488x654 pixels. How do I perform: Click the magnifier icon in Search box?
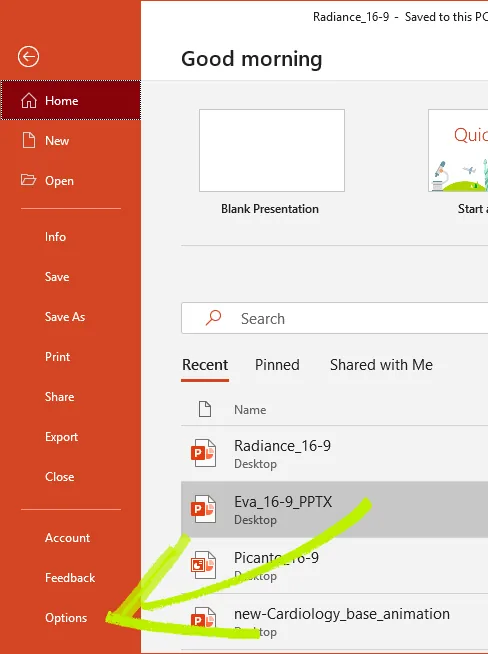(x=214, y=318)
